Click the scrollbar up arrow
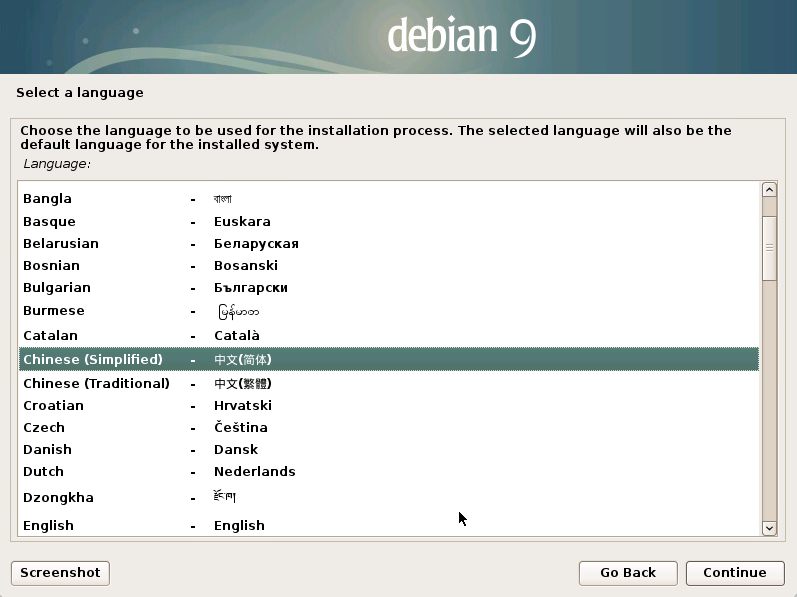 click(x=769, y=190)
